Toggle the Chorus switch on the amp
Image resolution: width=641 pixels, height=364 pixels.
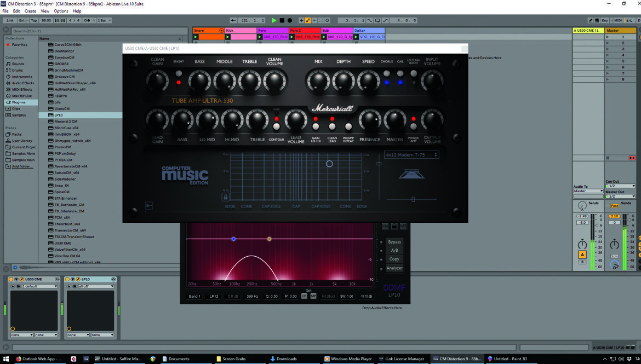tap(387, 73)
